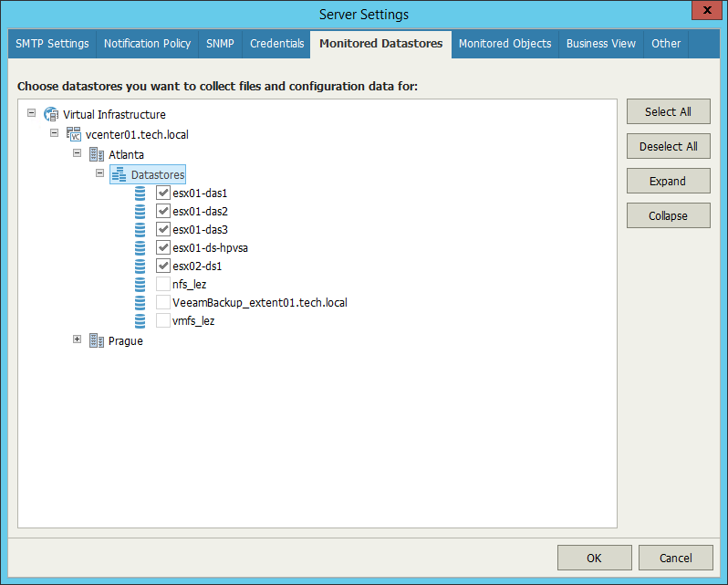Click the esx02-ds1 datastore name
The height and width of the screenshot is (585, 728).
pyautogui.click(x=197, y=266)
